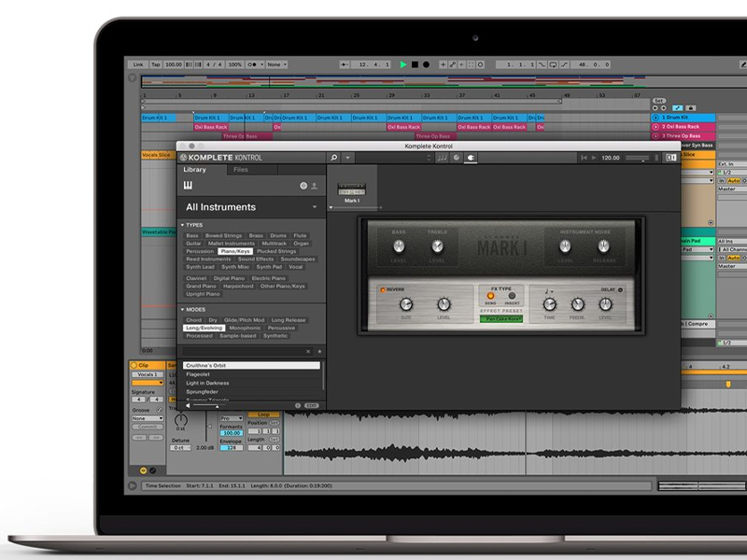Select the factory content globe icon

tap(303, 186)
